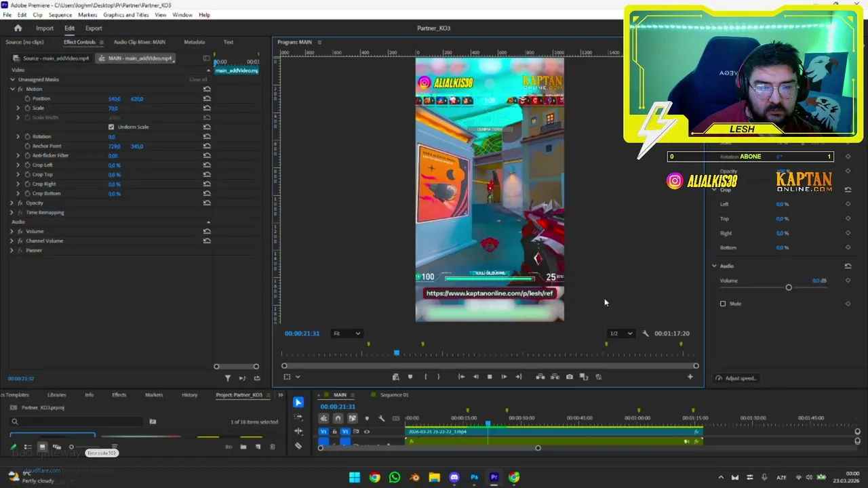Step forward one frame
This screenshot has height=488, width=868.
[504, 377]
